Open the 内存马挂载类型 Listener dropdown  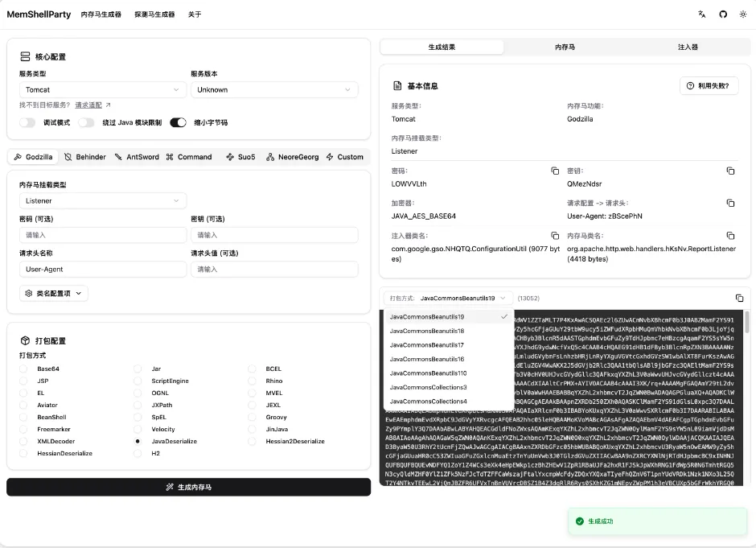[103, 200]
